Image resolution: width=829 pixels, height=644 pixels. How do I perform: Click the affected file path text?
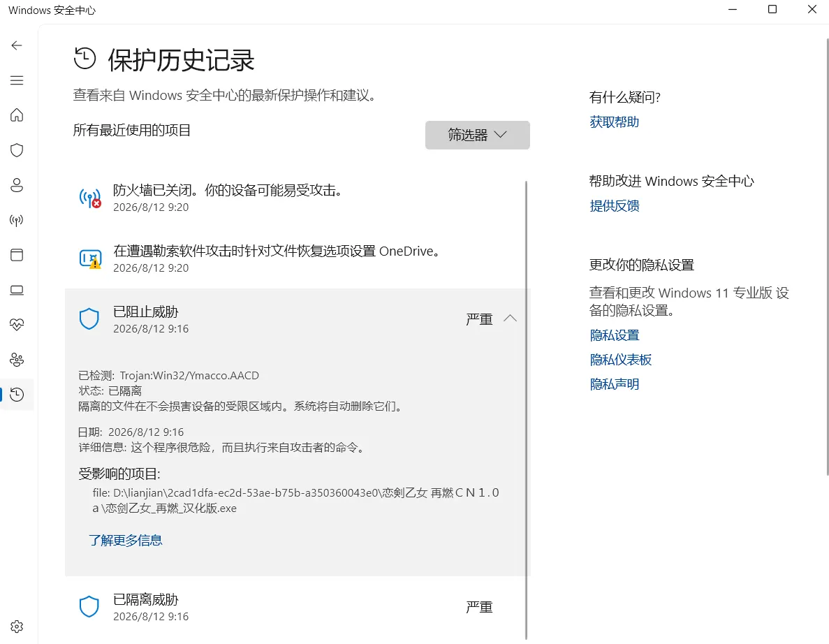click(295, 500)
